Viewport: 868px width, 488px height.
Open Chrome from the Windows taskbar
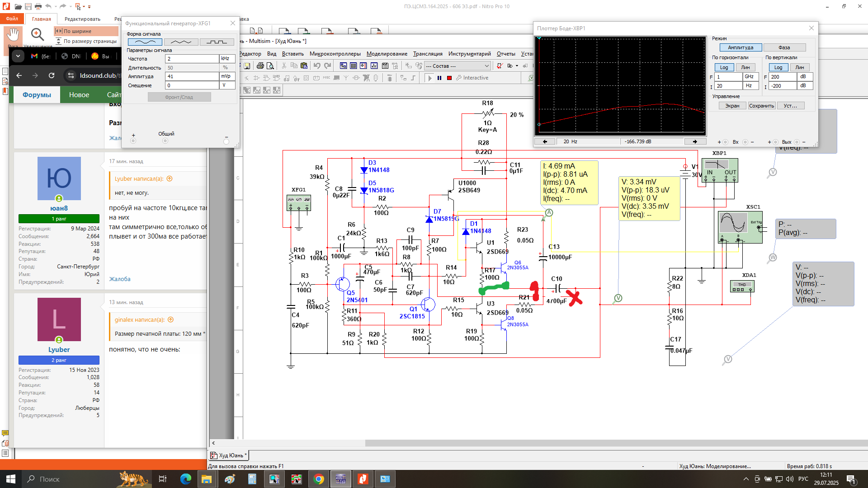tap(319, 479)
